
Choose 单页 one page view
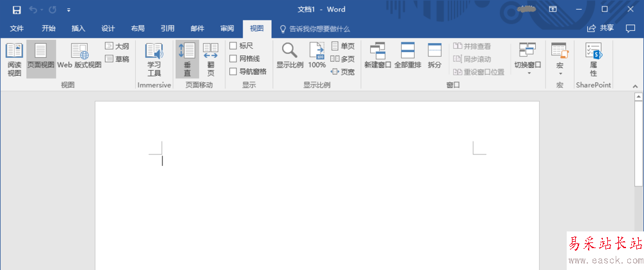click(x=343, y=46)
